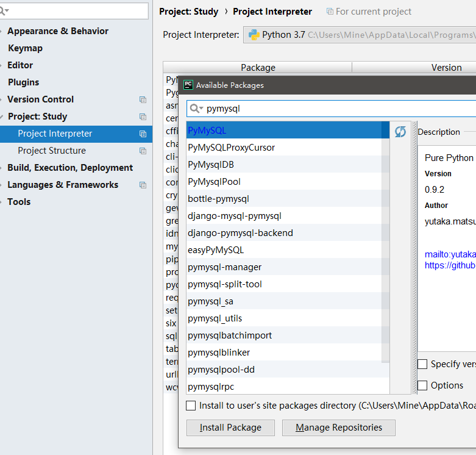This screenshot has width=476, height=455.
Task: Open the Plugins settings page
Action: click(23, 82)
